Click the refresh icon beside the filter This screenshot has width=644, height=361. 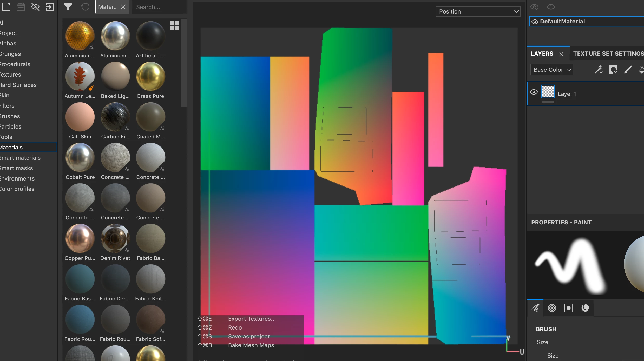[85, 7]
